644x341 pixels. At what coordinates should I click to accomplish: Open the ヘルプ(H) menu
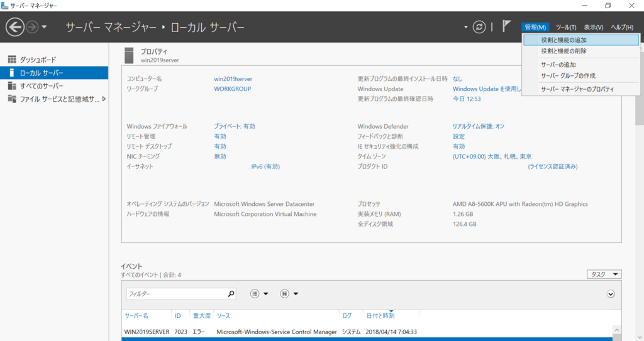[x=622, y=27]
